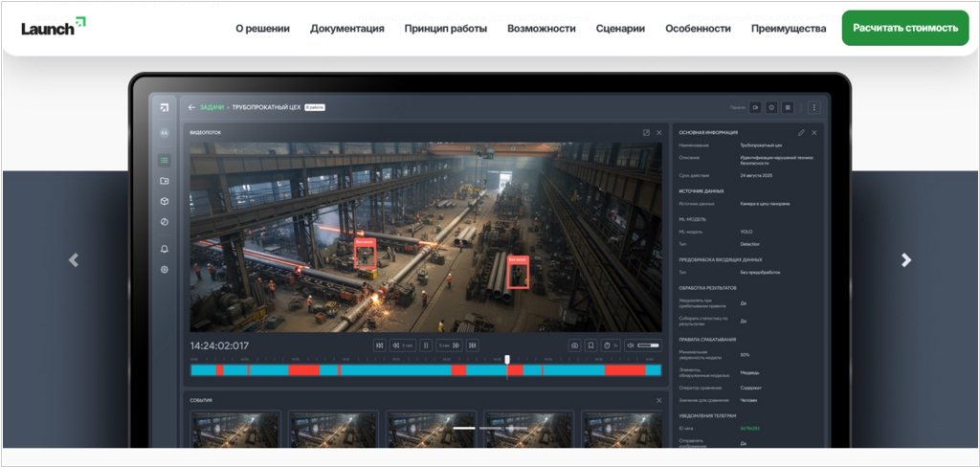Add a bookmark on the video player

pos(591,345)
